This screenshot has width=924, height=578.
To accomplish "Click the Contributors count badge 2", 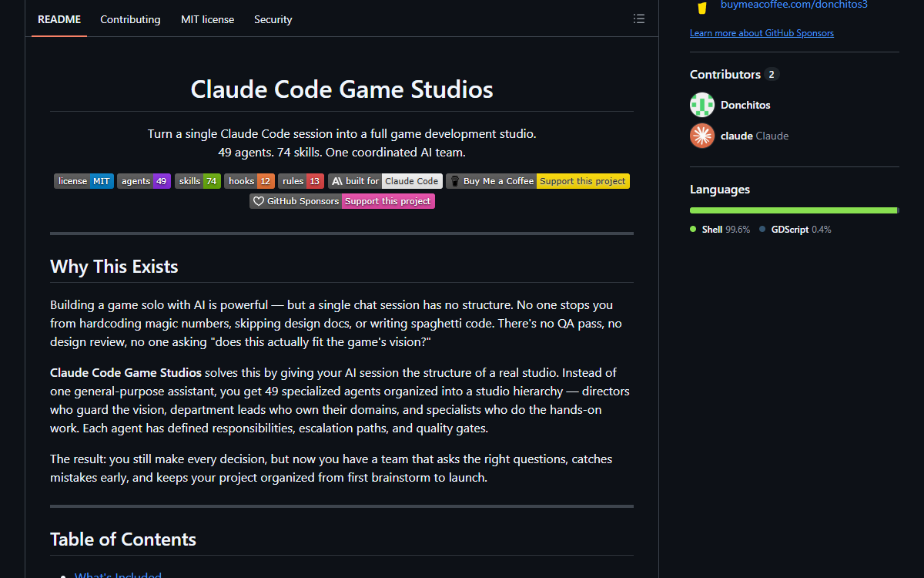I will tap(772, 75).
